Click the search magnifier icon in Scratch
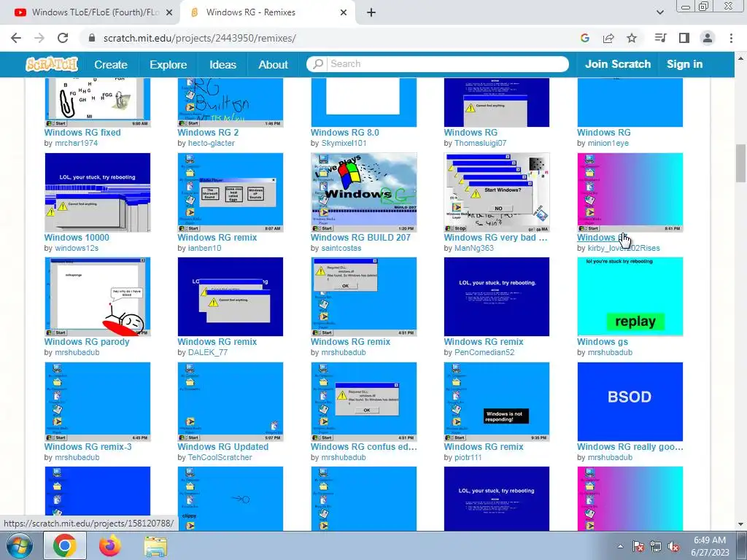 (x=318, y=64)
